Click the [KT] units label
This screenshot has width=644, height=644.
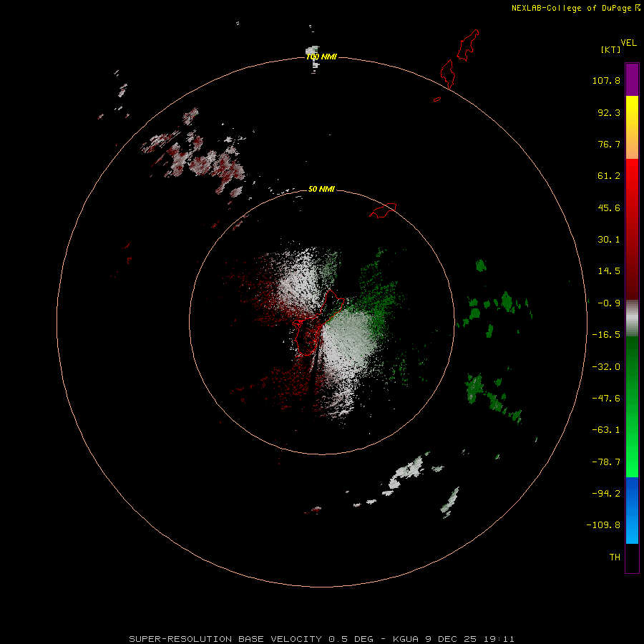coord(610,49)
